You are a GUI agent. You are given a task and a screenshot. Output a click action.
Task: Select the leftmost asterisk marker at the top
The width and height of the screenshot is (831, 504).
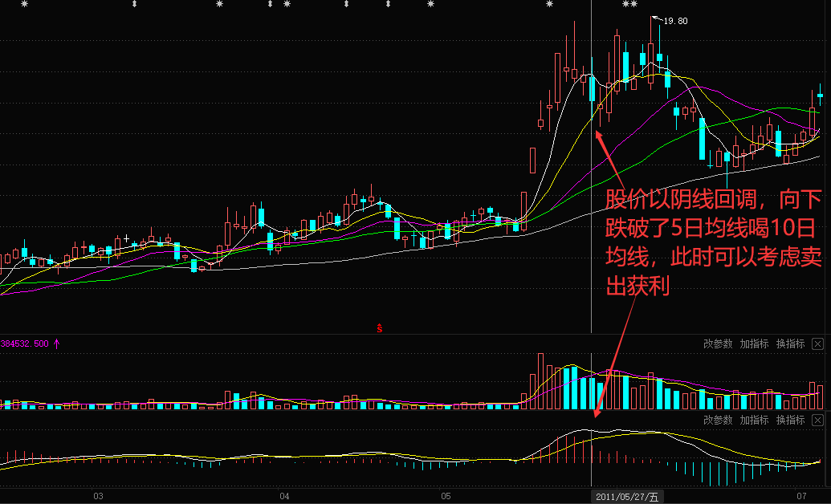24,5
